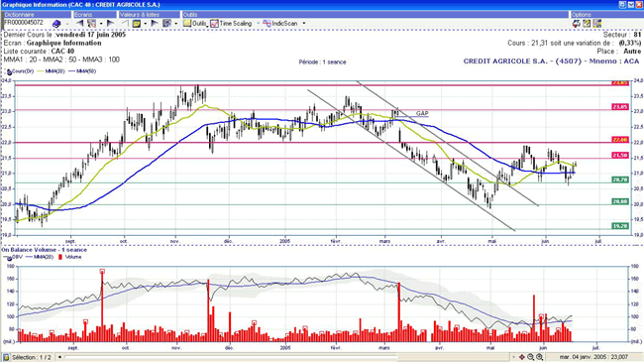Screen dimensions: 644x362
Task: Open IndicScan tool
Action: pos(280,24)
